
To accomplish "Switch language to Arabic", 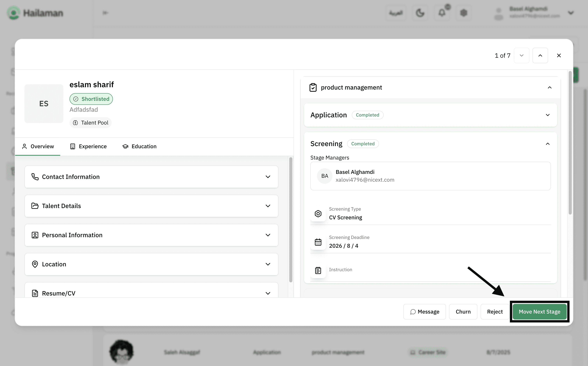I will point(396,13).
